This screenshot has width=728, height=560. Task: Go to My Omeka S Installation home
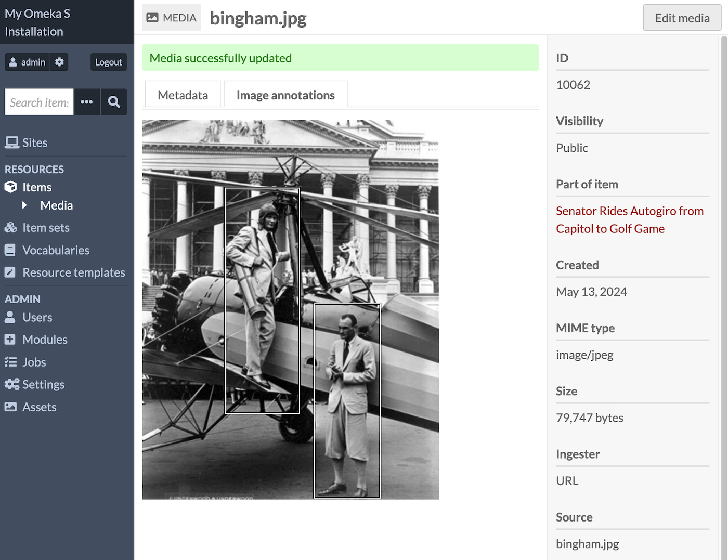point(37,22)
